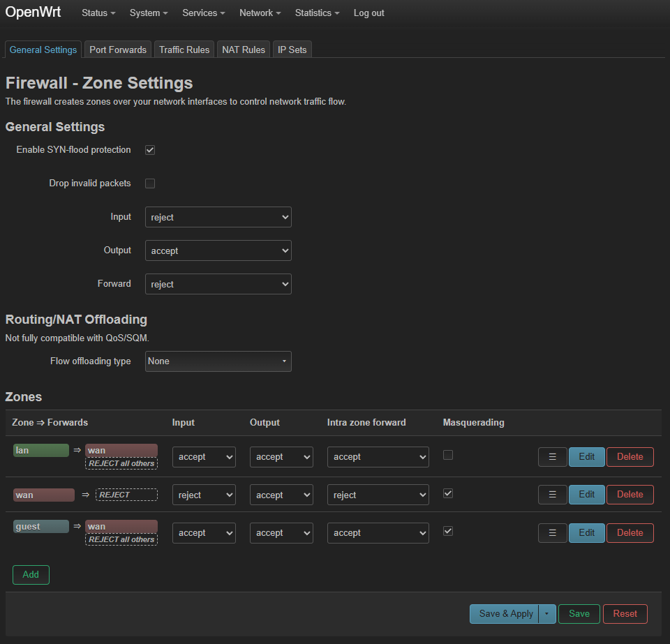Enable Drop invalid packets
670x644 pixels.
[150, 183]
